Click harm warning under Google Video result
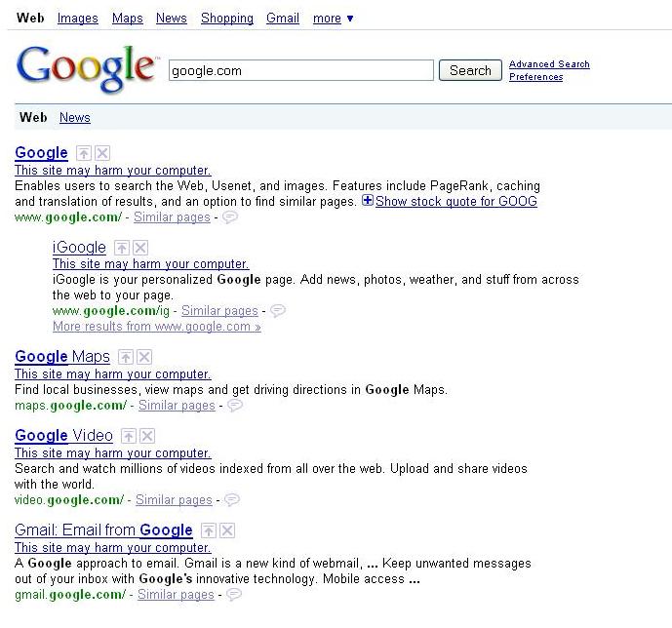The height and width of the screenshot is (628, 672). (113, 453)
